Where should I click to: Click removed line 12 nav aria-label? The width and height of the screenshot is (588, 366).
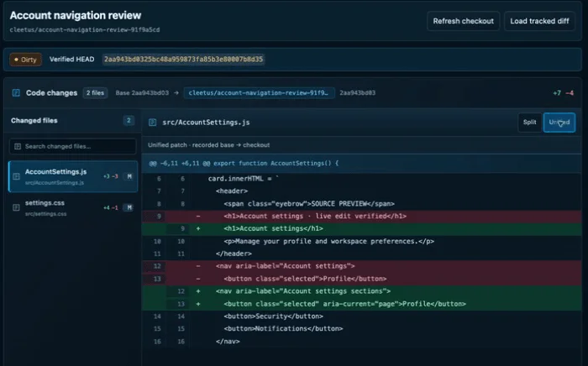click(x=361, y=266)
